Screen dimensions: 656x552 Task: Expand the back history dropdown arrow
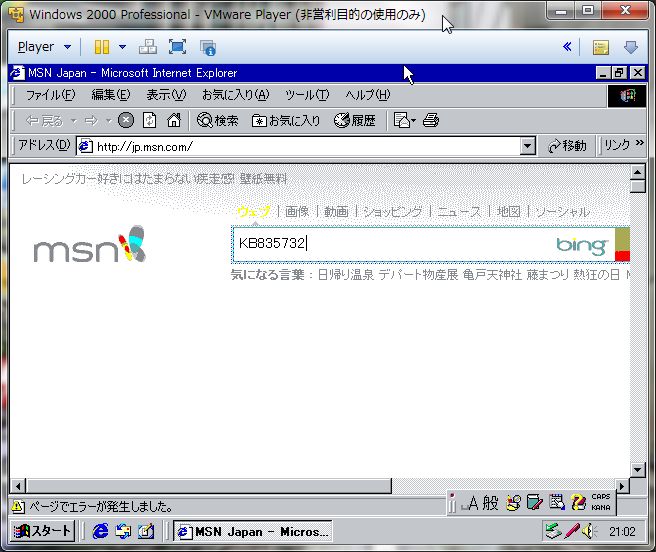click(x=74, y=121)
